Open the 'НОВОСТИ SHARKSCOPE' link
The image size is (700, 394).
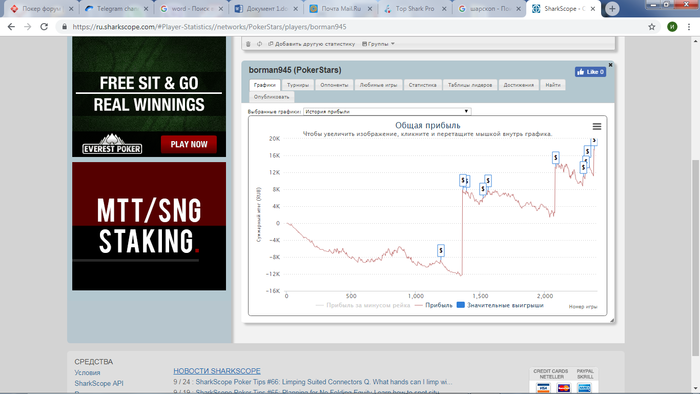coord(217,371)
